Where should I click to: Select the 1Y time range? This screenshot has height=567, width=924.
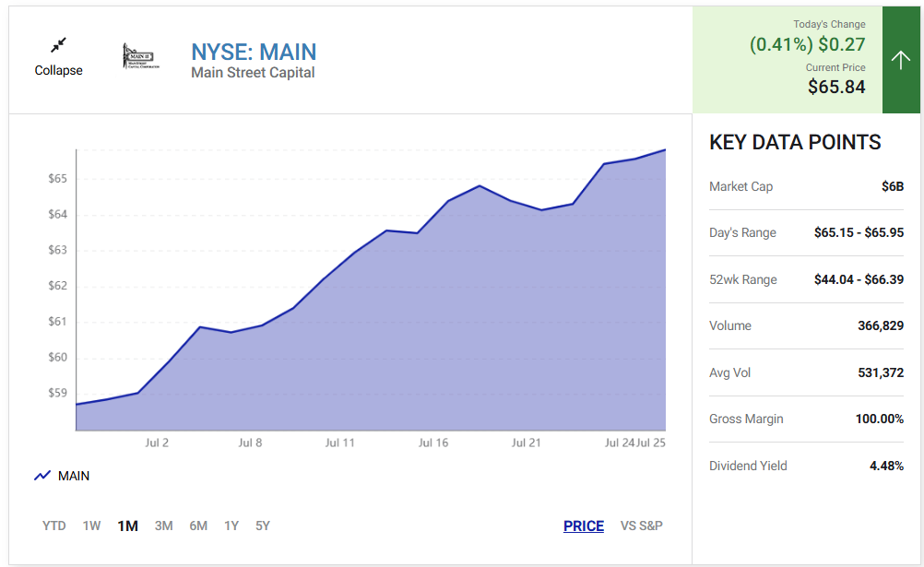(x=231, y=526)
